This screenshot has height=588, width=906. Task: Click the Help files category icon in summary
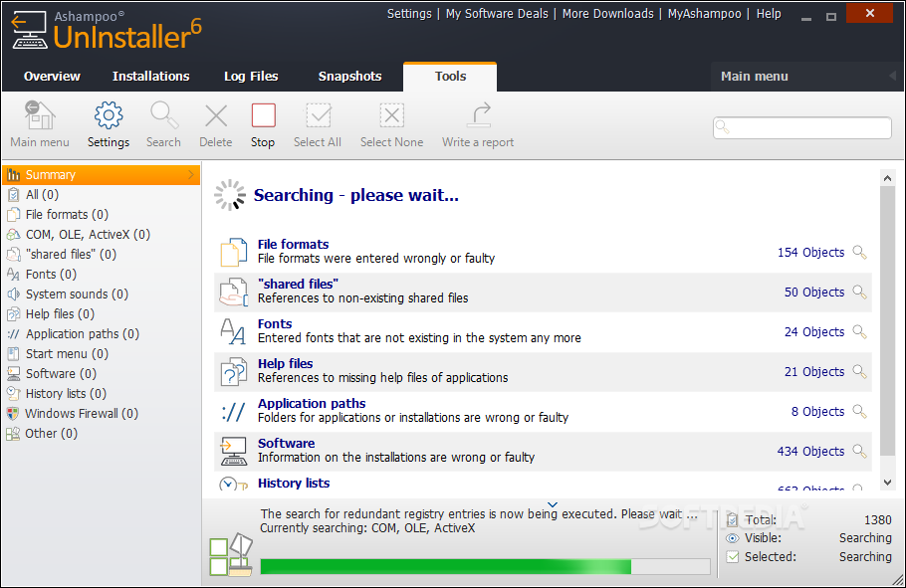[233, 372]
